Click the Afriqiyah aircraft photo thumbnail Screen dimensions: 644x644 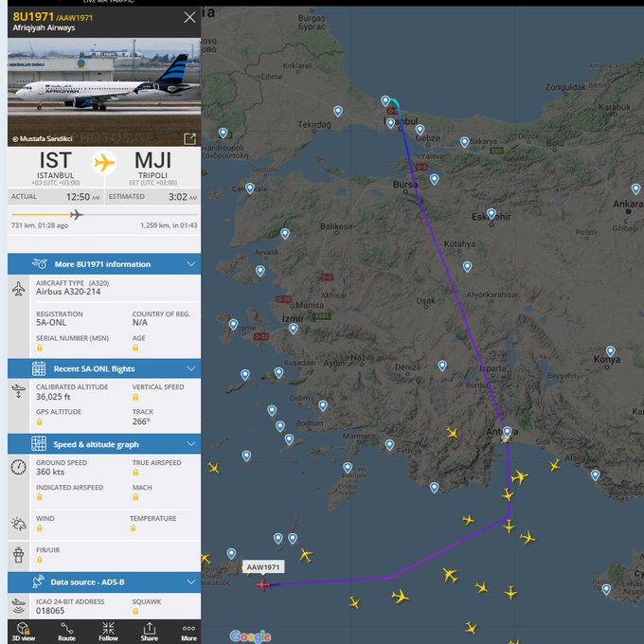point(104,92)
